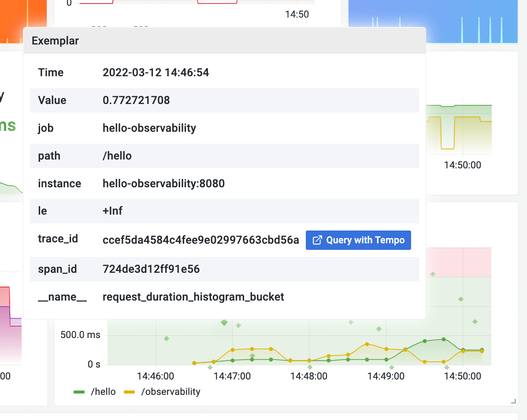Click the green /hello legend color swatch
Screen dimensions: 527x420
tap(79, 391)
